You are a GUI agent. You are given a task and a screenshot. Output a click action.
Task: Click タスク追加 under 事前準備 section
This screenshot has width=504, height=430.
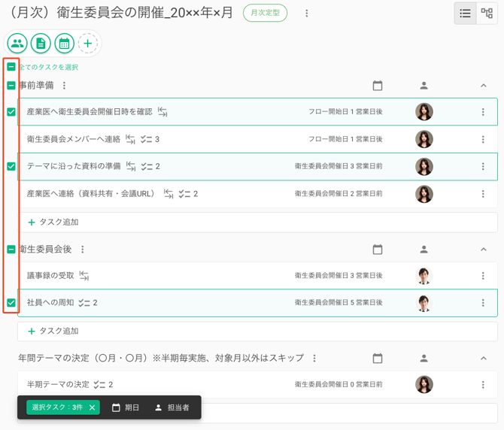(257, 223)
